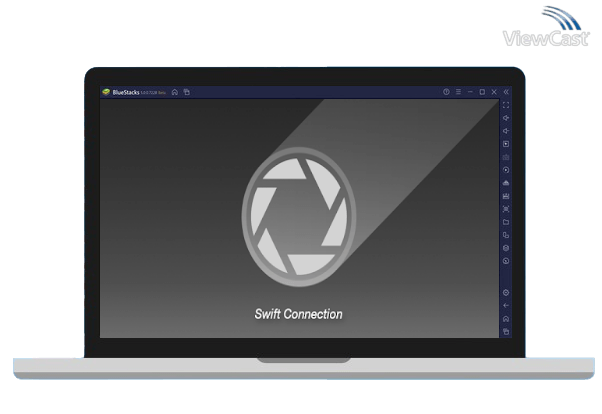602x414 pixels.
Task: Collapse the sidebar with the double chevron
Action: click(x=506, y=92)
